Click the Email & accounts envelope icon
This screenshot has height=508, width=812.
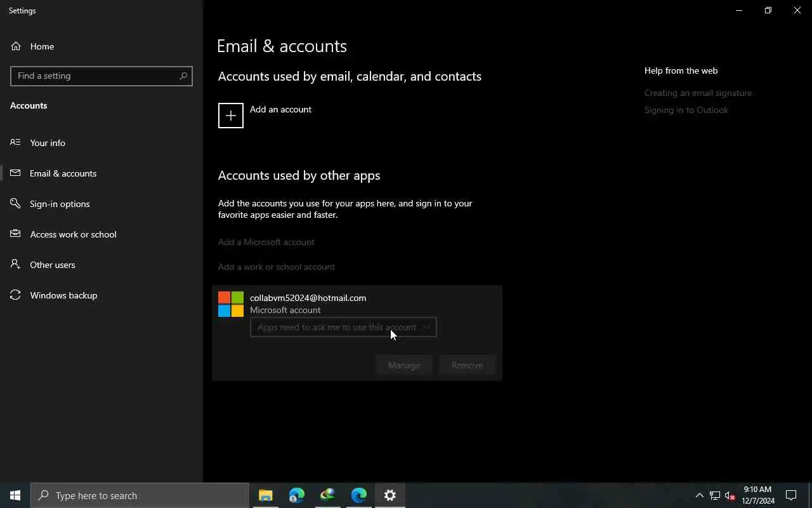click(16, 173)
